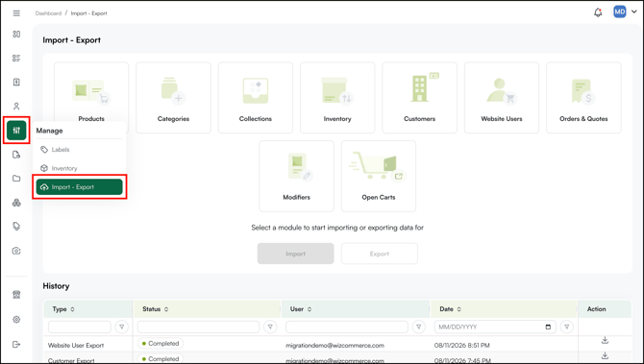Download the Customer Export file
This screenshot has width=644, height=364.
[605, 355]
